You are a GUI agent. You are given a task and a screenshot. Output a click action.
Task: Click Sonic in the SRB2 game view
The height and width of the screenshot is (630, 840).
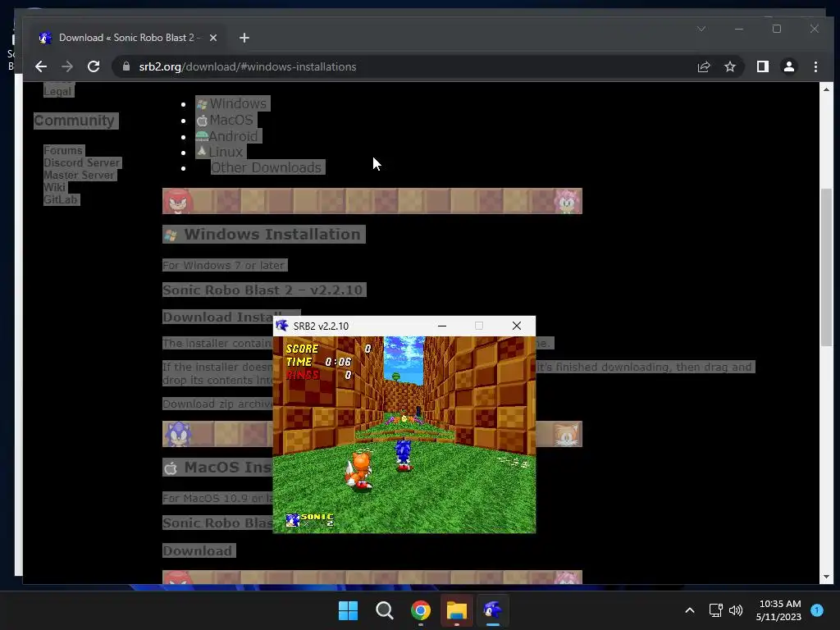pyautogui.click(x=404, y=454)
